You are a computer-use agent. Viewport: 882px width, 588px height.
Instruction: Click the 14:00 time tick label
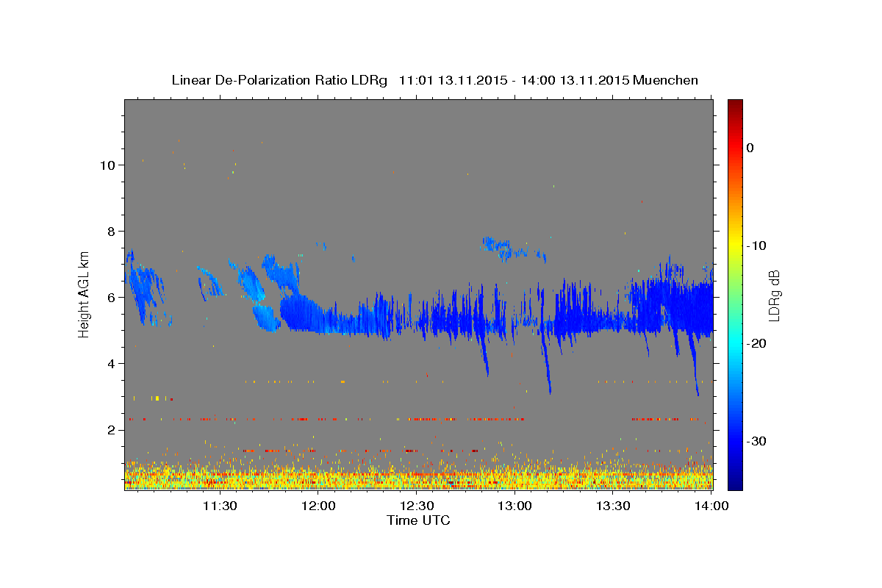[x=711, y=506]
